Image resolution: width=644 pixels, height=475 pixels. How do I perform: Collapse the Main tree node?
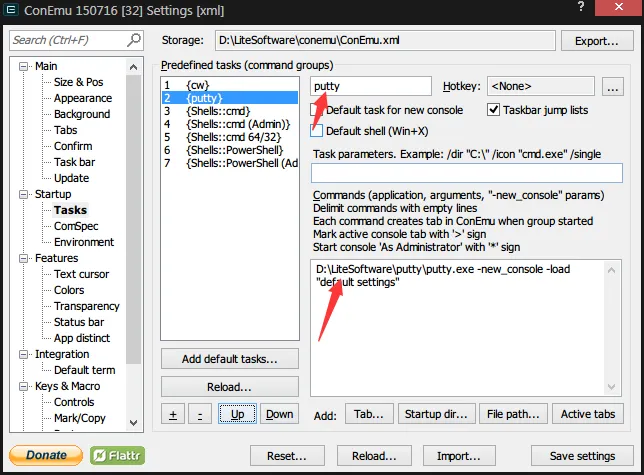point(24,66)
